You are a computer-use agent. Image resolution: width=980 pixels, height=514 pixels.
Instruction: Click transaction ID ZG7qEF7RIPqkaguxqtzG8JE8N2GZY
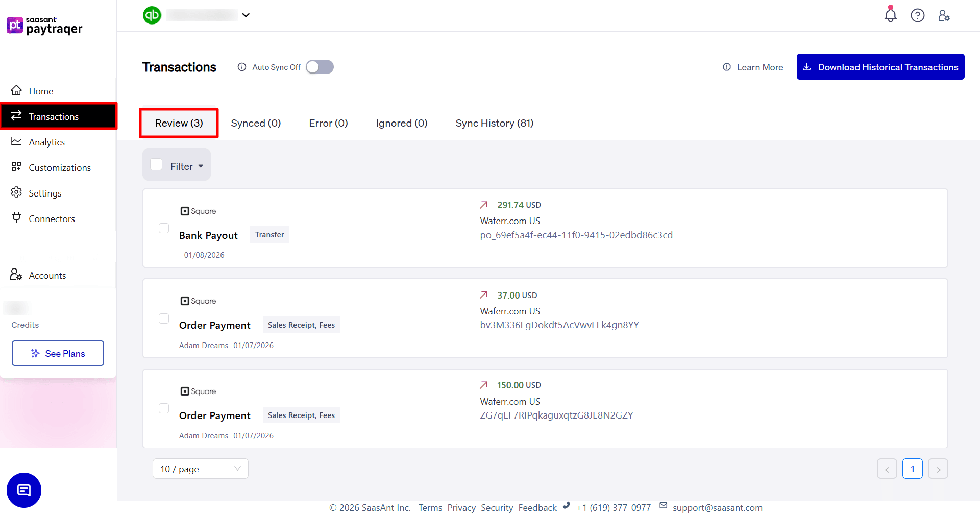(x=556, y=415)
